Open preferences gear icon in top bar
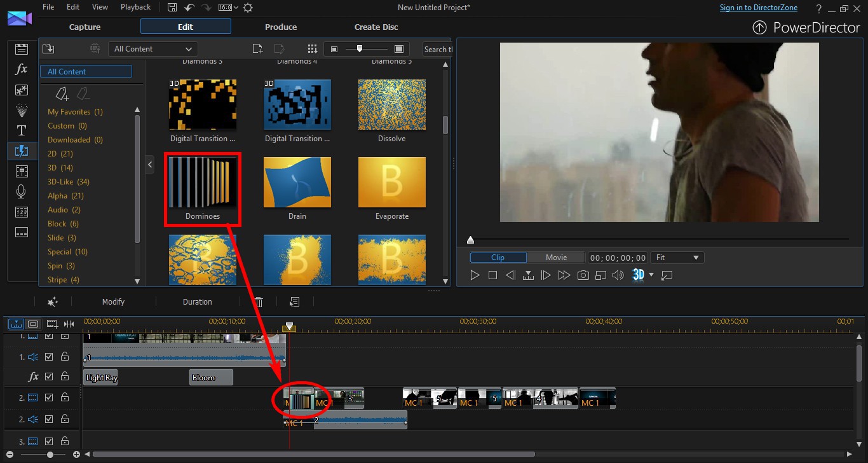 [248, 8]
